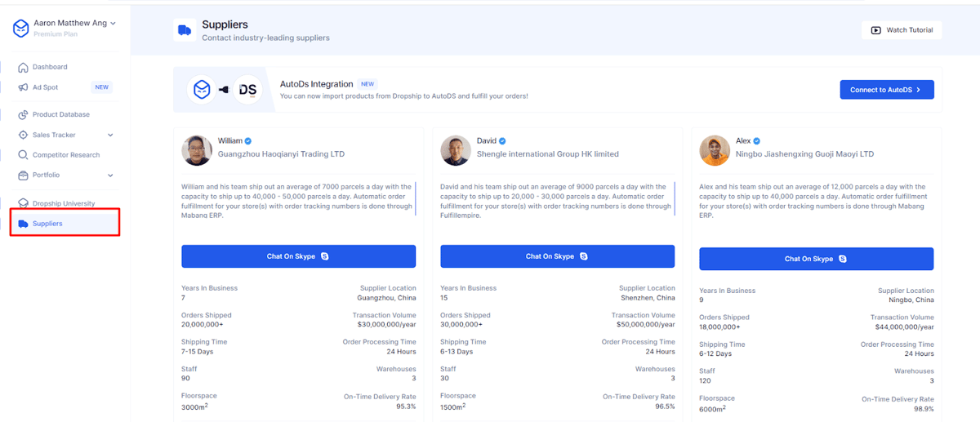Open Alex's profile photo
980x422 pixels.
tap(715, 150)
